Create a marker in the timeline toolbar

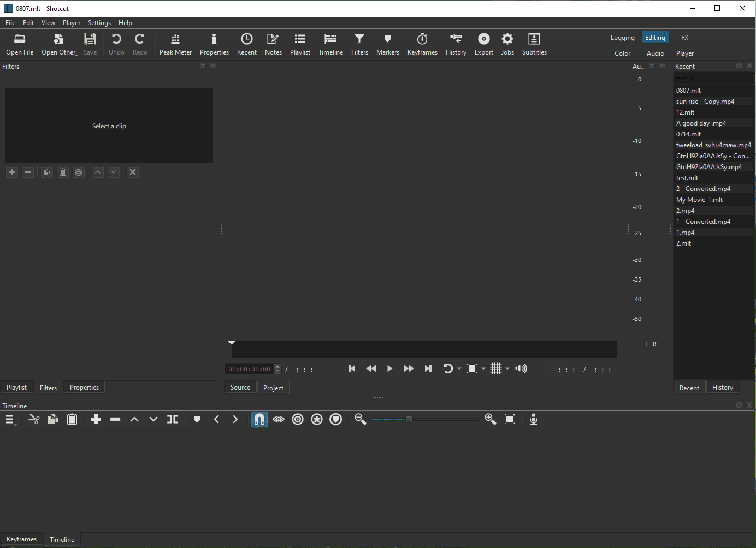197,419
